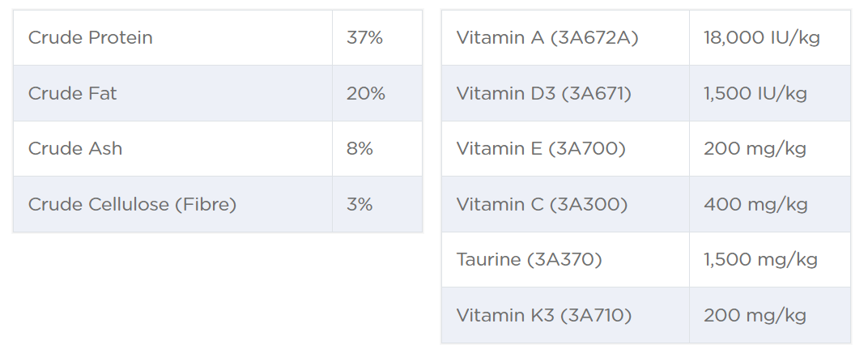Select the 20% fat value

(x=366, y=93)
